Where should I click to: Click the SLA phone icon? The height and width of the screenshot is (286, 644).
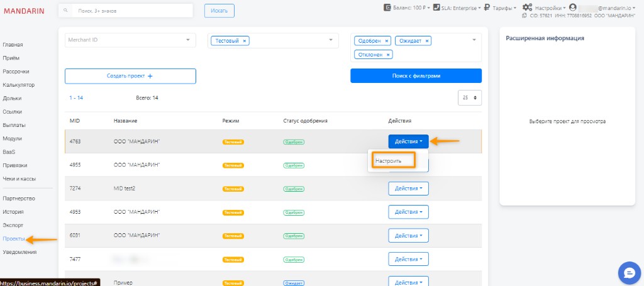[x=436, y=8]
